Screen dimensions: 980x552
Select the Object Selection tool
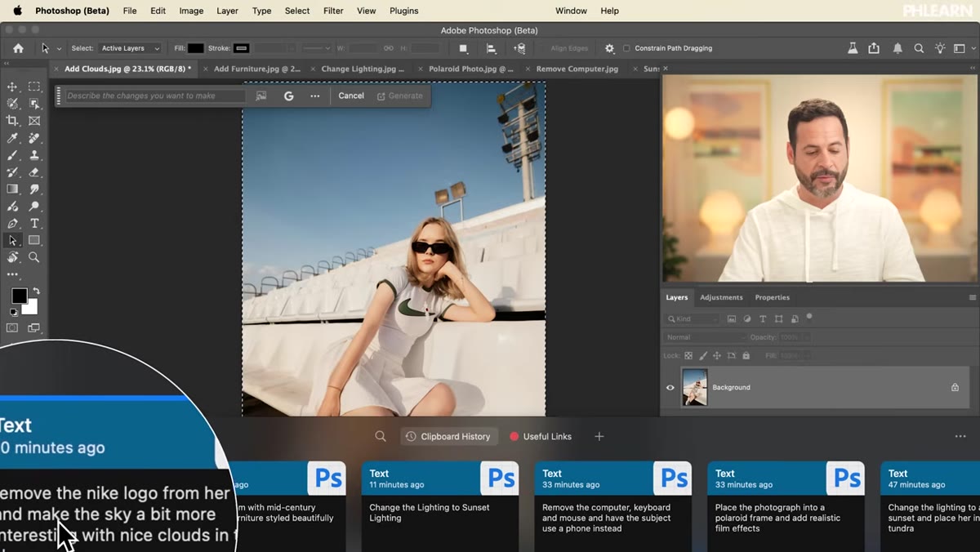[x=34, y=104]
